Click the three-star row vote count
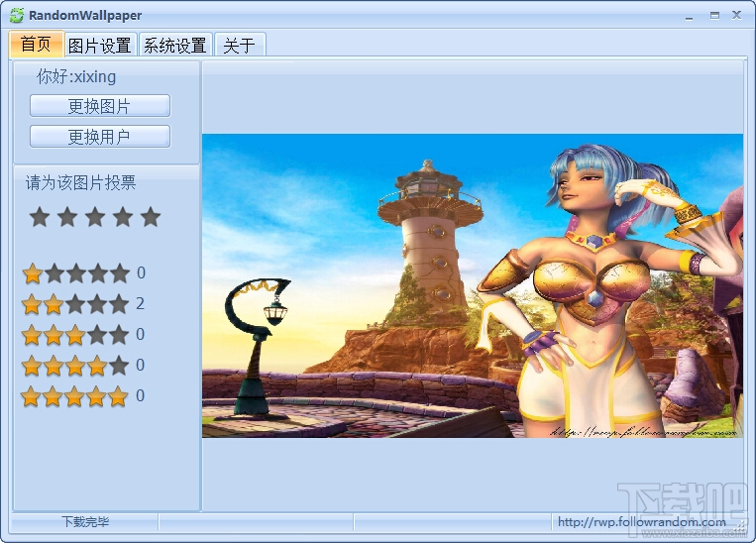 141,334
